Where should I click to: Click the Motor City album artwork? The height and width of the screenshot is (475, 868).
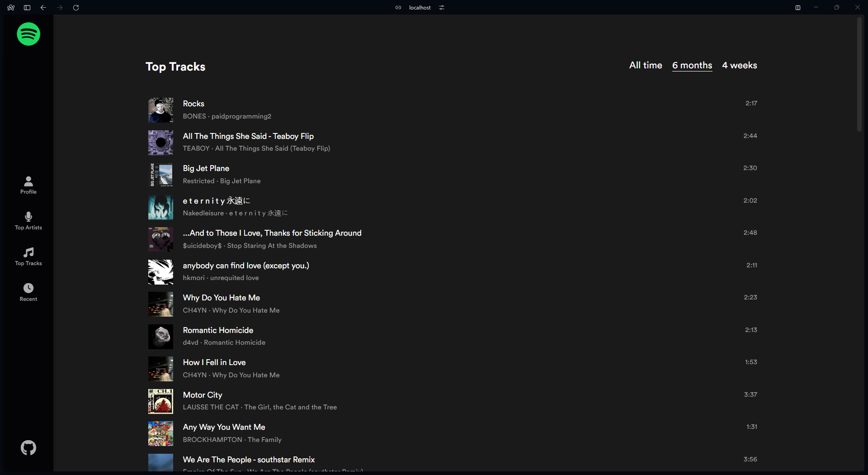(x=160, y=401)
